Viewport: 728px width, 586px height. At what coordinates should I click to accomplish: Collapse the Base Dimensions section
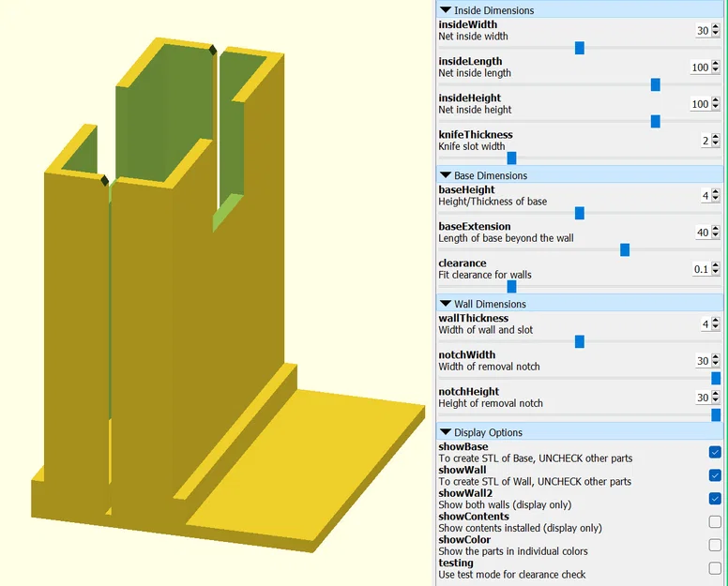pyautogui.click(x=446, y=175)
